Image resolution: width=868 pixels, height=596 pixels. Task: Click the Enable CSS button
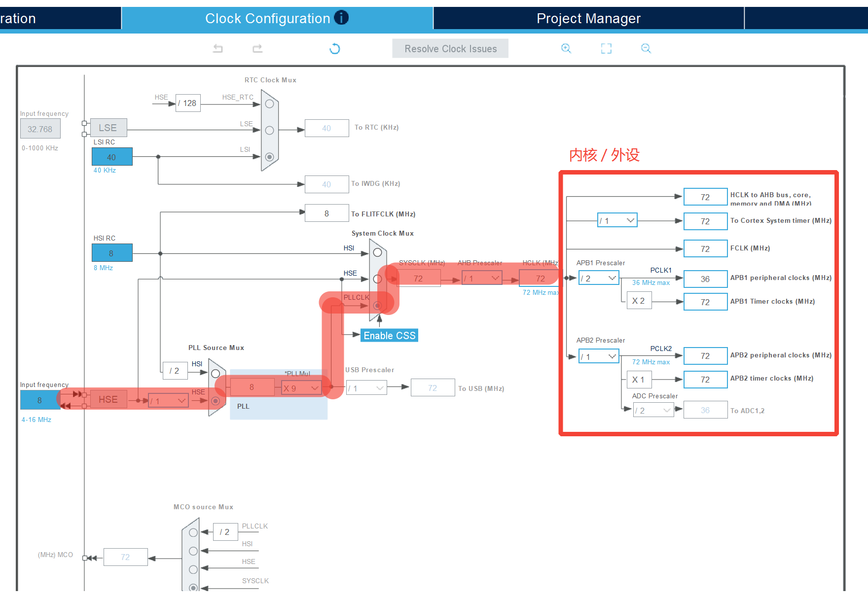coord(389,335)
